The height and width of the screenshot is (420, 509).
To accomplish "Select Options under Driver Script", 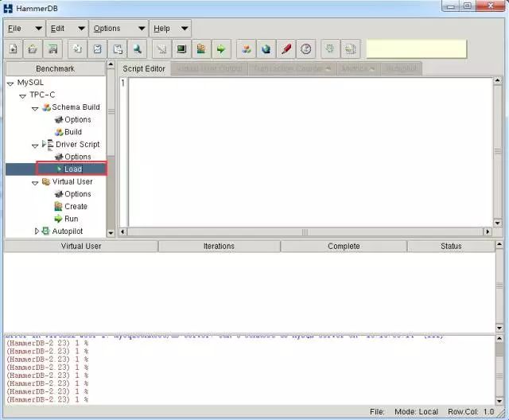I will (x=78, y=157).
